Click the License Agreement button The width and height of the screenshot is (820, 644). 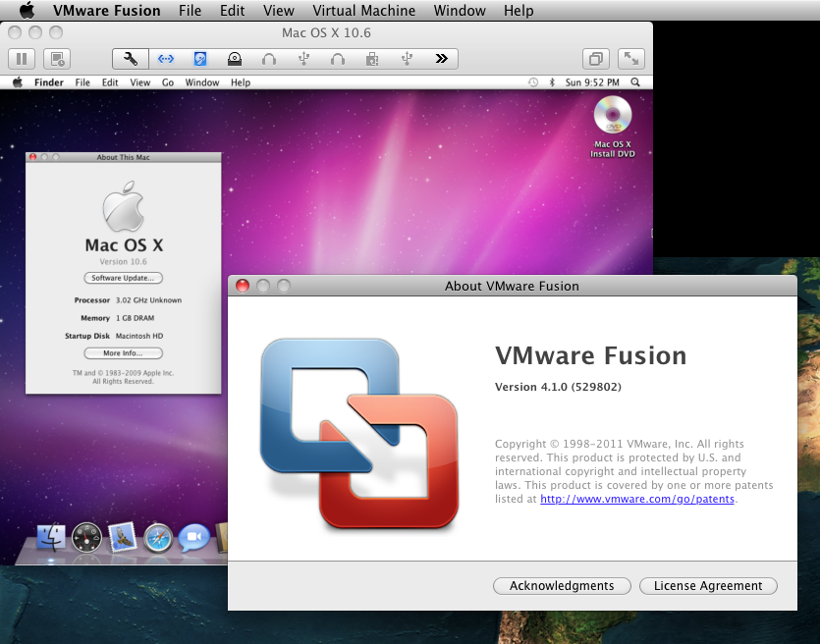pos(708,586)
